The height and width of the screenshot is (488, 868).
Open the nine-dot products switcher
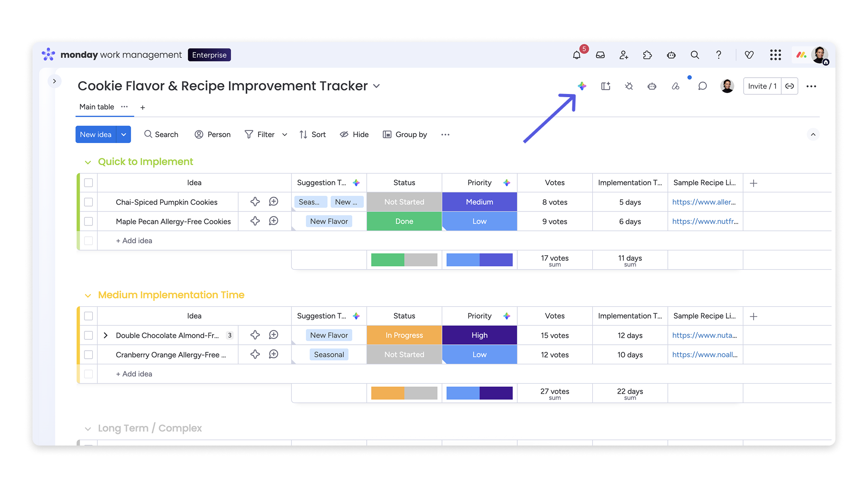tap(775, 55)
